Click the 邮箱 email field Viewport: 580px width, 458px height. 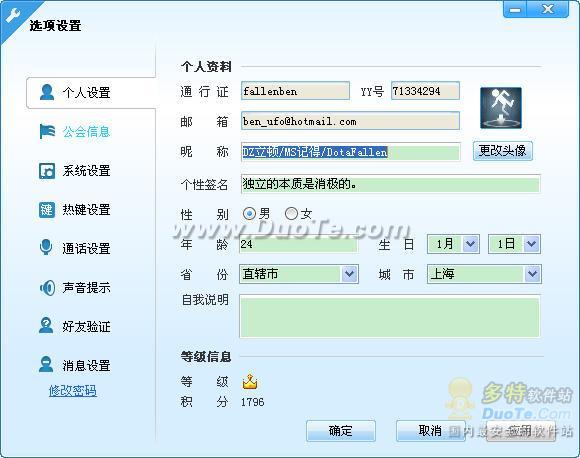coord(350,121)
